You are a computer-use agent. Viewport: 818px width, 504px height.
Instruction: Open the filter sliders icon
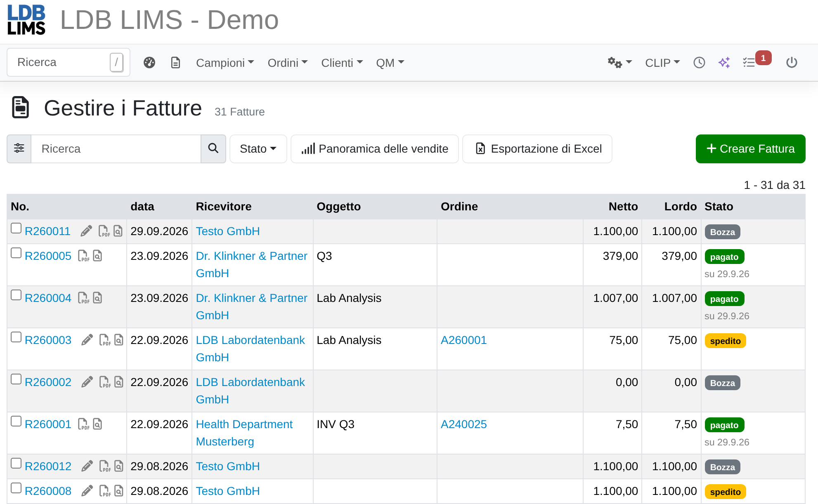(19, 148)
